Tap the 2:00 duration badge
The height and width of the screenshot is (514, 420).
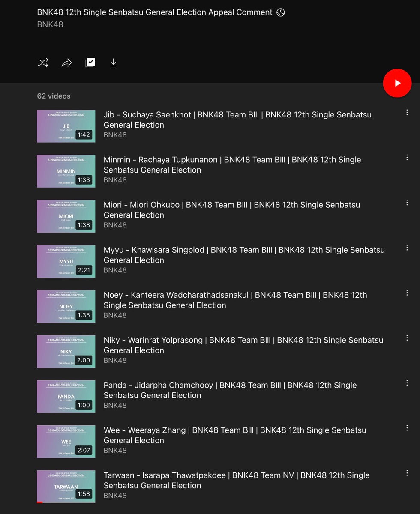point(84,360)
